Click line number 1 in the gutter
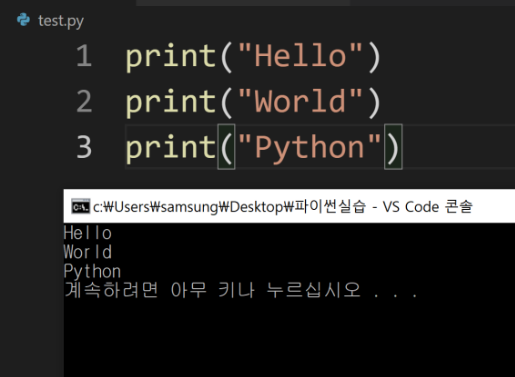Screen dimensions: 515x377 [x=84, y=56]
